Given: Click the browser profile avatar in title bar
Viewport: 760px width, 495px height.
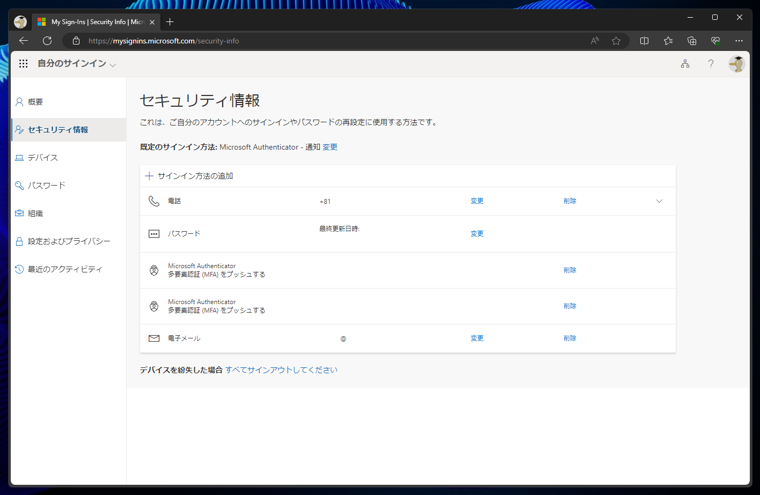Looking at the screenshot, I should point(20,22).
